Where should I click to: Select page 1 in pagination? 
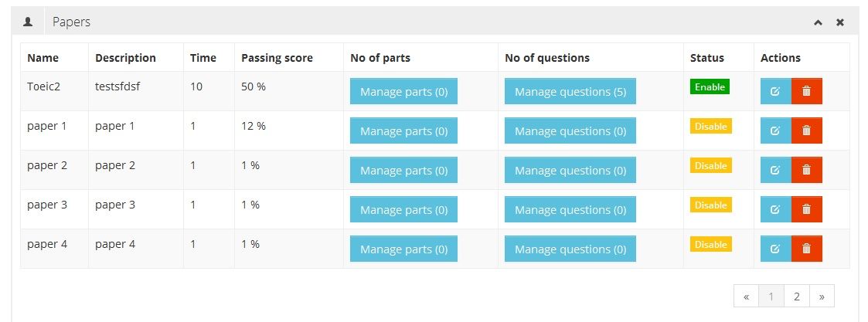[x=771, y=296]
